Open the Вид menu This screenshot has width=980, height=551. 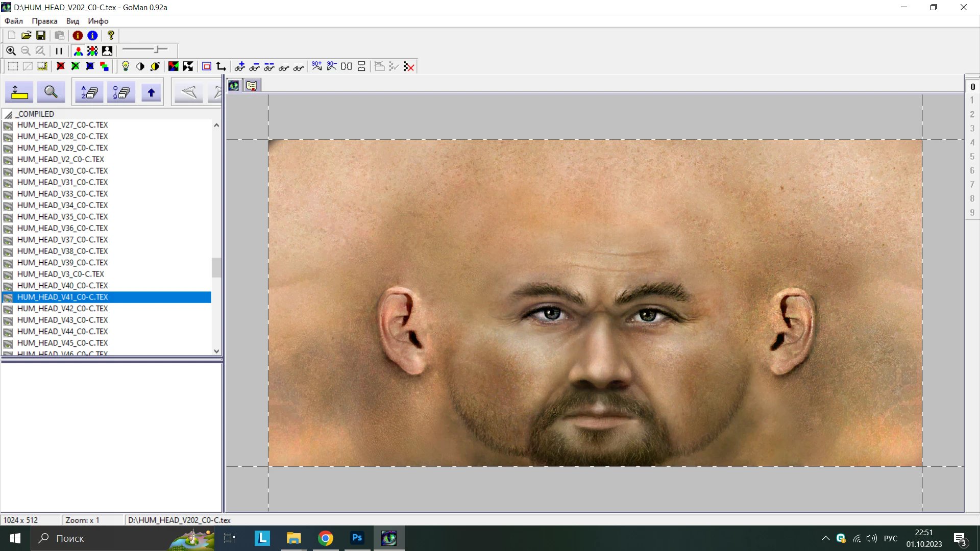[x=72, y=21]
